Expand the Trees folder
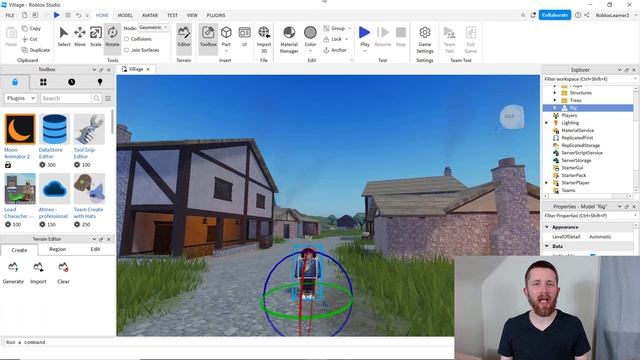 554,100
